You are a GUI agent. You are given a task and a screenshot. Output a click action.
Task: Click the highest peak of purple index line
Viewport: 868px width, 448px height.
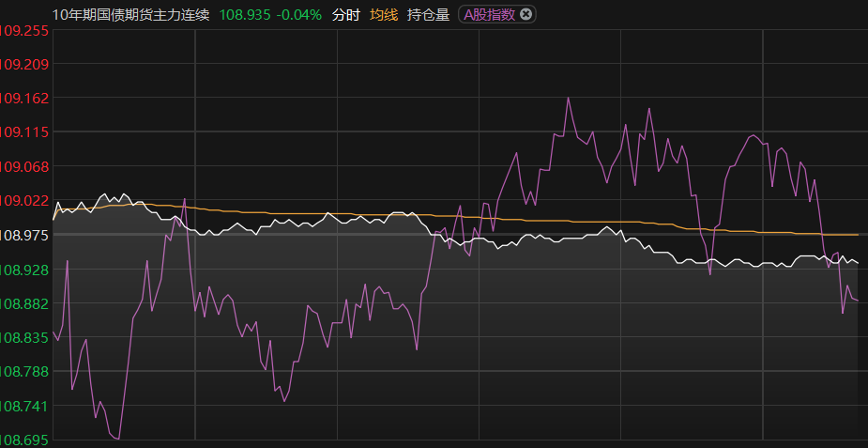(x=568, y=98)
